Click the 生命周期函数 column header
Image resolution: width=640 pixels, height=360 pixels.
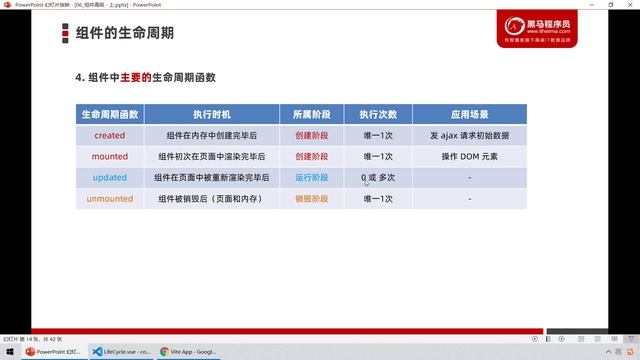110,114
